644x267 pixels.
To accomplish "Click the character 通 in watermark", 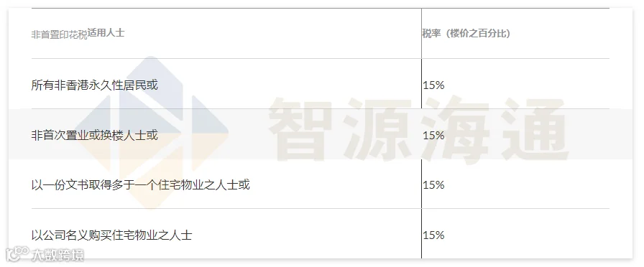I will (x=535, y=129).
